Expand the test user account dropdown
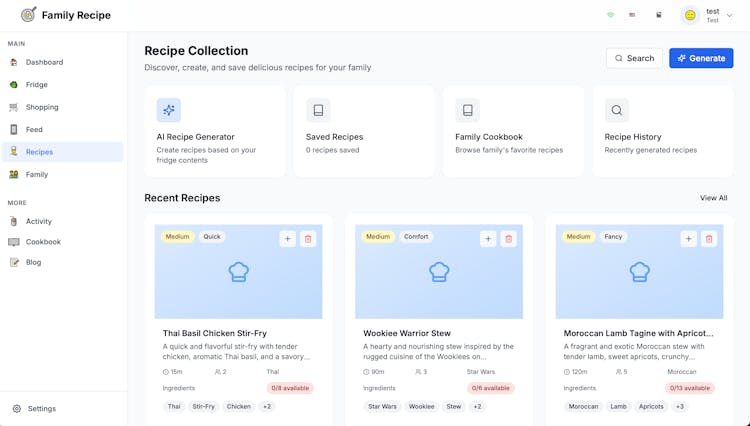This screenshot has width=750, height=426. 730,16
